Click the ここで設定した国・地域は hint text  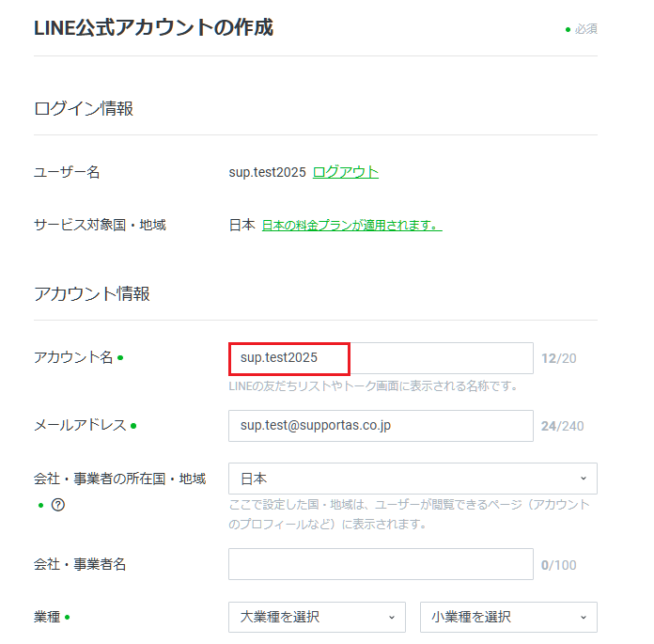[409, 514]
